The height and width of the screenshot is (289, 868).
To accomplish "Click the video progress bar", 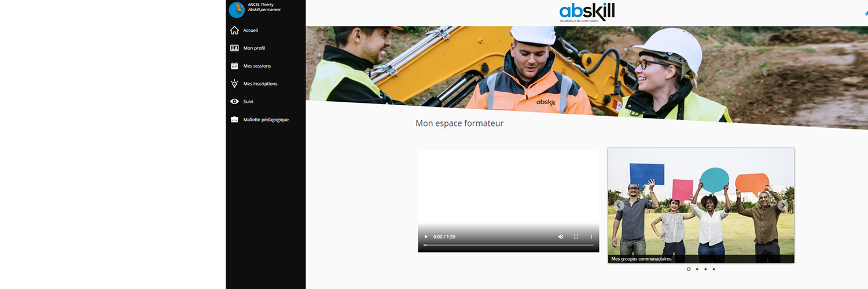I will pyautogui.click(x=508, y=245).
